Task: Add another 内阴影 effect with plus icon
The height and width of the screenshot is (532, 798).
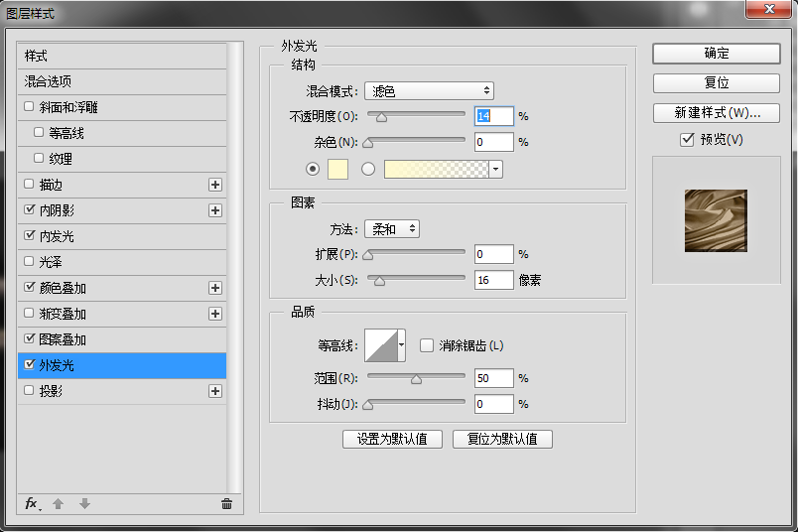Action: pos(215,210)
